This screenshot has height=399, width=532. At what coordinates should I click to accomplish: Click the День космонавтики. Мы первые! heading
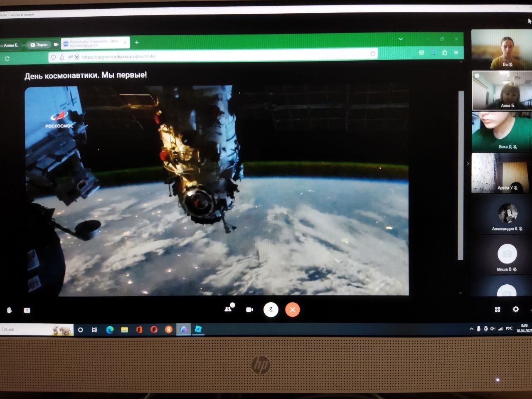pyautogui.click(x=86, y=75)
